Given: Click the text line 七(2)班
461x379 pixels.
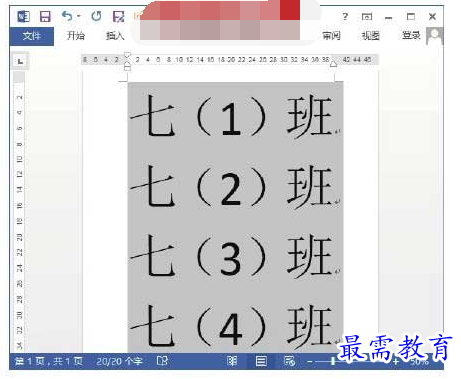Looking at the screenshot, I should [232, 186].
